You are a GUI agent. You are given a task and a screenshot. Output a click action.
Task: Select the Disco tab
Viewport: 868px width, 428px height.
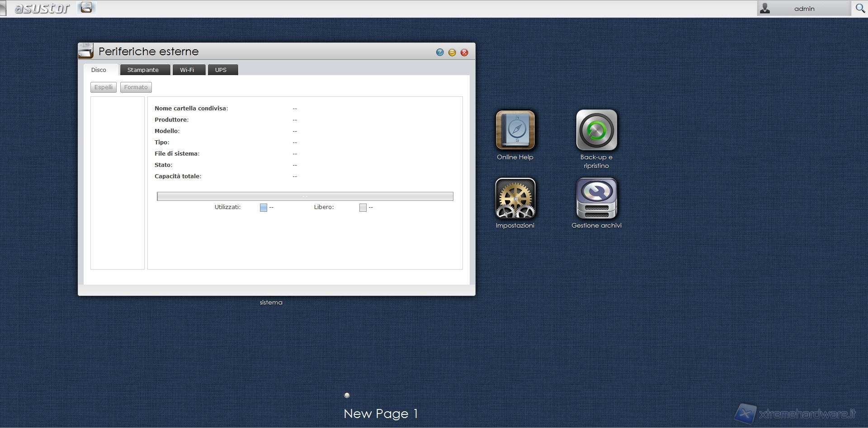click(x=99, y=70)
